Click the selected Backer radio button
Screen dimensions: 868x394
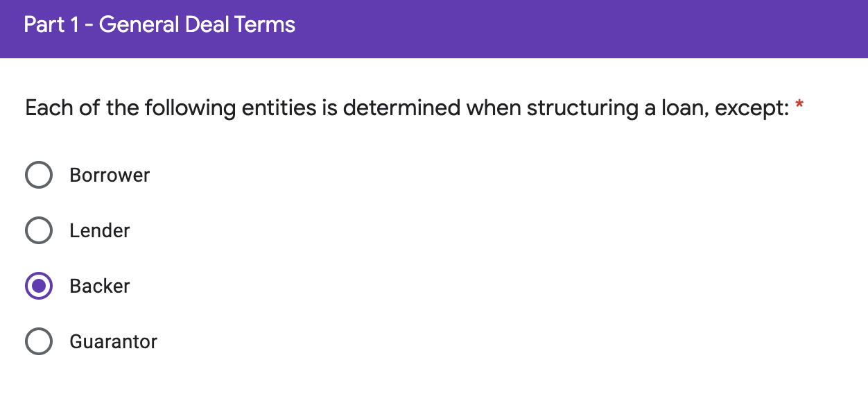click(x=39, y=286)
